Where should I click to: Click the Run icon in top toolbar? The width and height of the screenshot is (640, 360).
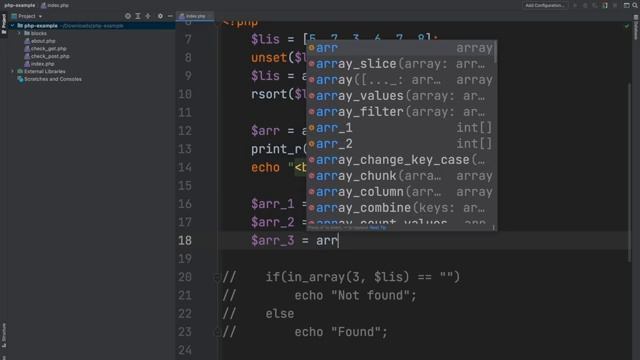pyautogui.click(x=575, y=5)
